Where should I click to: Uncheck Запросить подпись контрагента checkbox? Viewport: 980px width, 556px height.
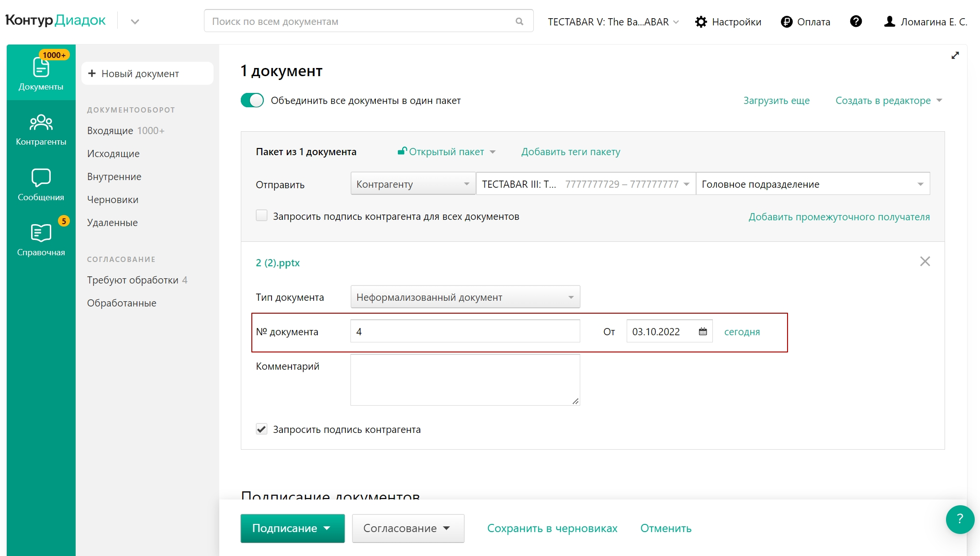coord(261,429)
